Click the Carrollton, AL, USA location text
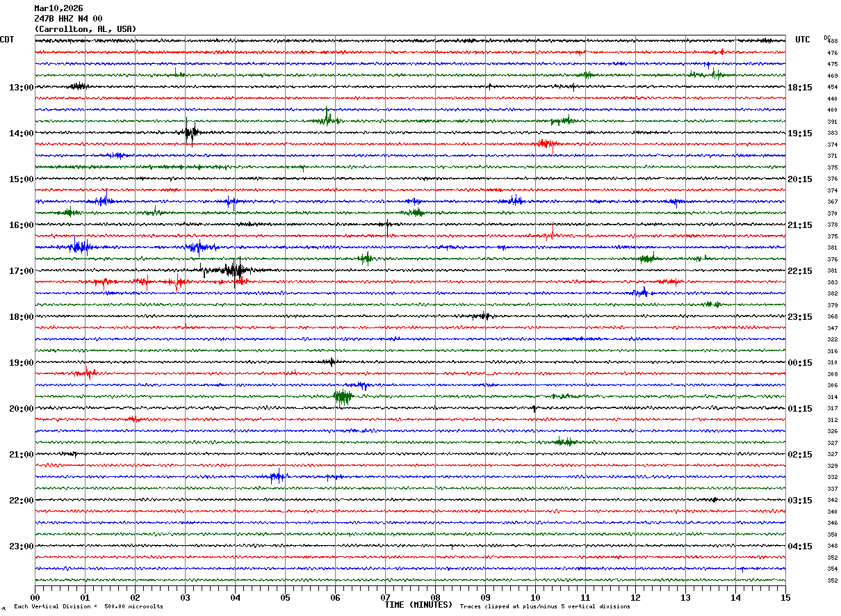Screen dimensions: 841x616 click(85, 29)
